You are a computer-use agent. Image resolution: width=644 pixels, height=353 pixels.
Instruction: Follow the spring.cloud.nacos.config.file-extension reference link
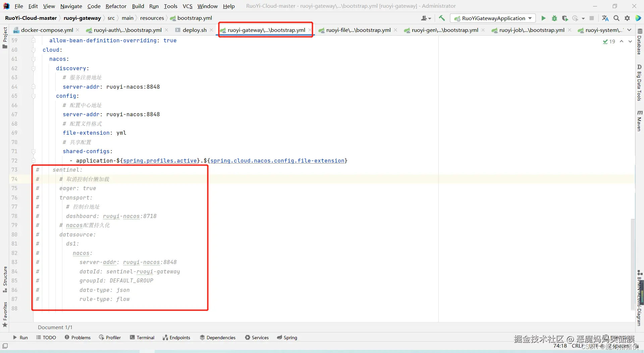click(277, 161)
